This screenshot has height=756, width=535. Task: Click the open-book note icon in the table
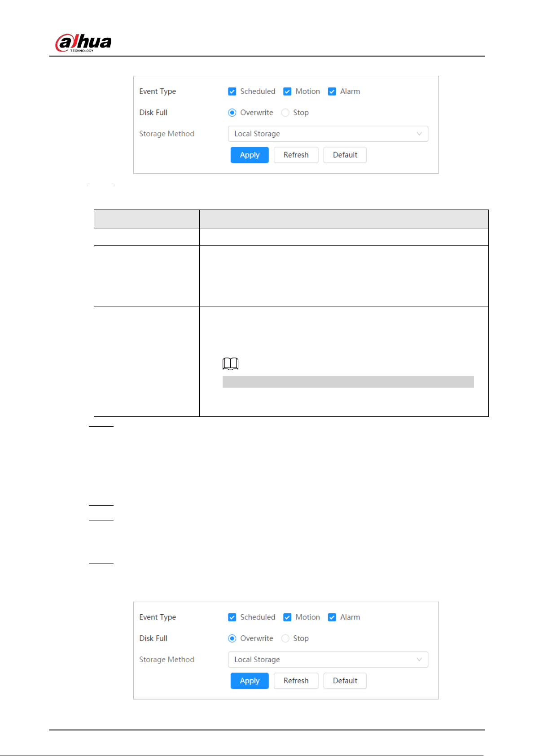231,364
